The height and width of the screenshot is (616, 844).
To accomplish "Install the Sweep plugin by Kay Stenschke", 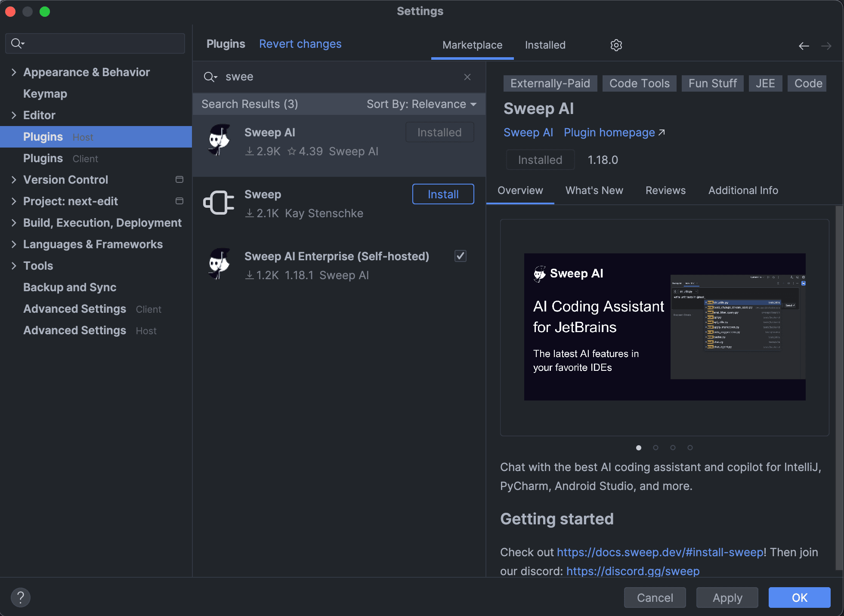I will 443,194.
